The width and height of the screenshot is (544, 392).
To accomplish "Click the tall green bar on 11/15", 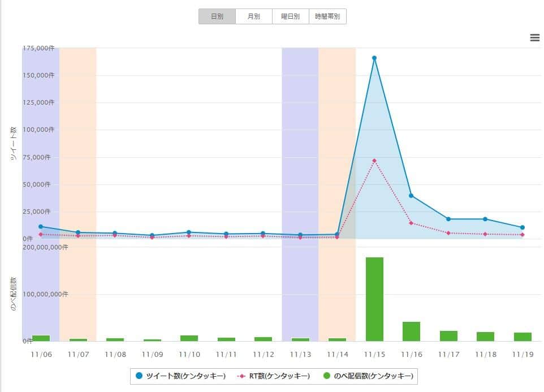I will (374, 300).
